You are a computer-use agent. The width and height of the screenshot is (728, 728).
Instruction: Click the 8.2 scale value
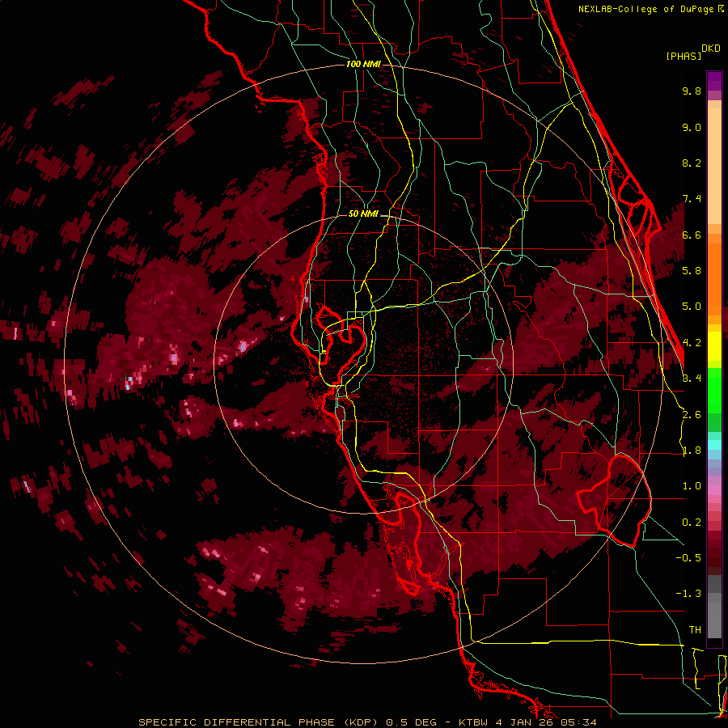click(x=692, y=163)
